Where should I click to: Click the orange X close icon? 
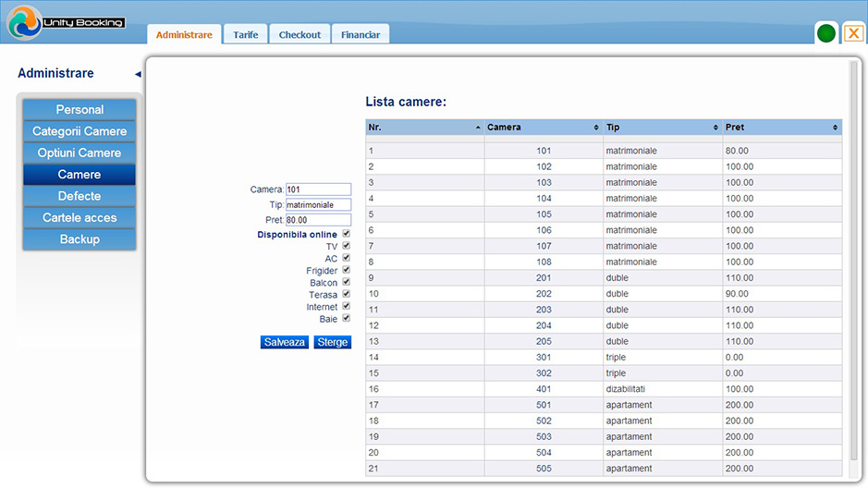click(x=854, y=33)
